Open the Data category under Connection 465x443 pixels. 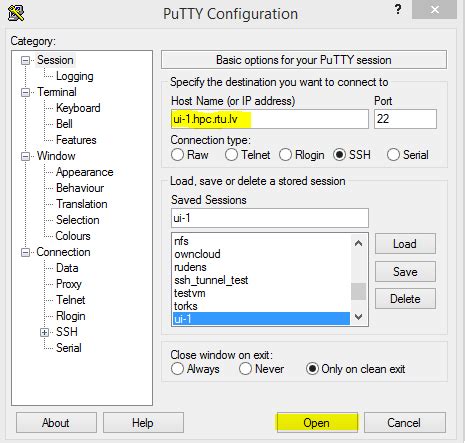(x=67, y=268)
